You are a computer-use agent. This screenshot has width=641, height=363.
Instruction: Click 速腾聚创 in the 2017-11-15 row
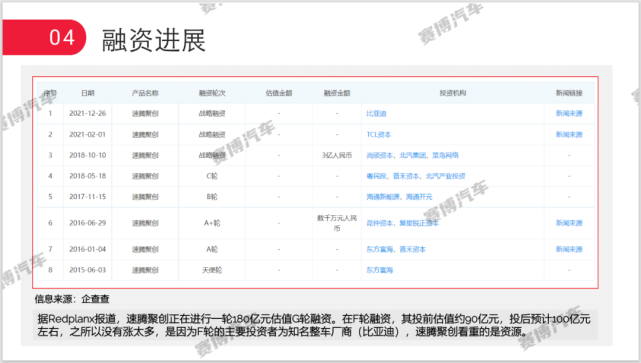(145, 197)
